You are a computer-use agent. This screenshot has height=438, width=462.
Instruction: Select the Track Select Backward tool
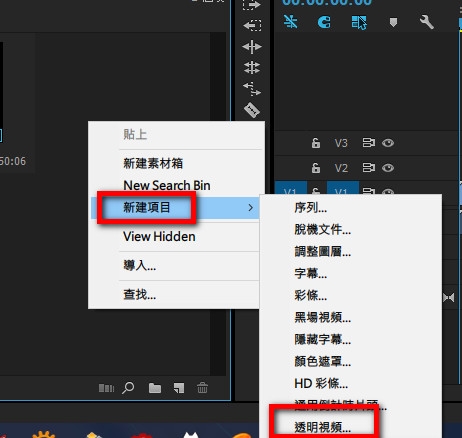tap(252, 25)
